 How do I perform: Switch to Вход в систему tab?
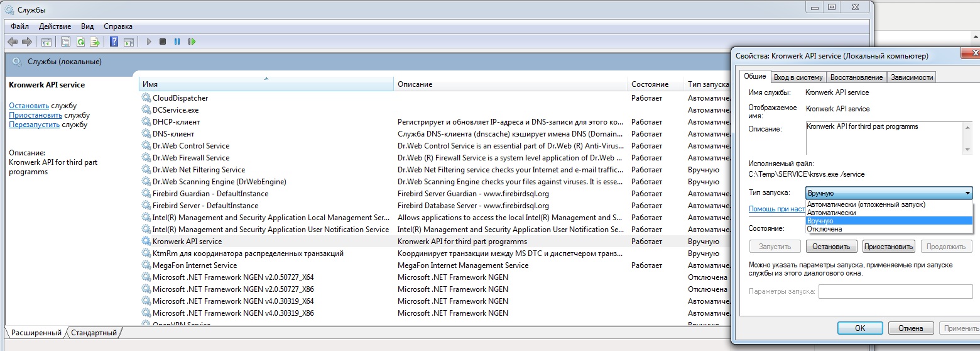click(798, 77)
